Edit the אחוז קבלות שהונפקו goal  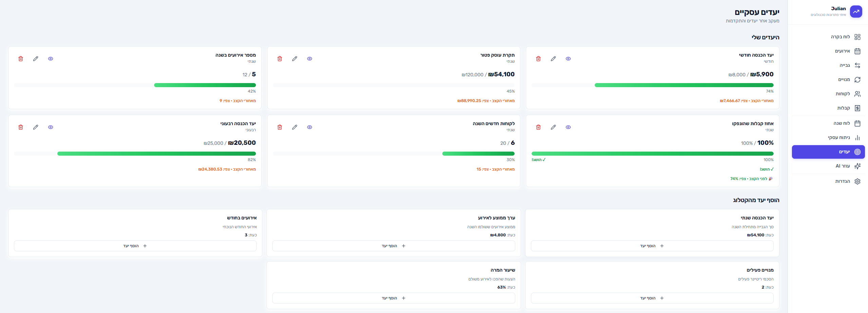tap(553, 127)
